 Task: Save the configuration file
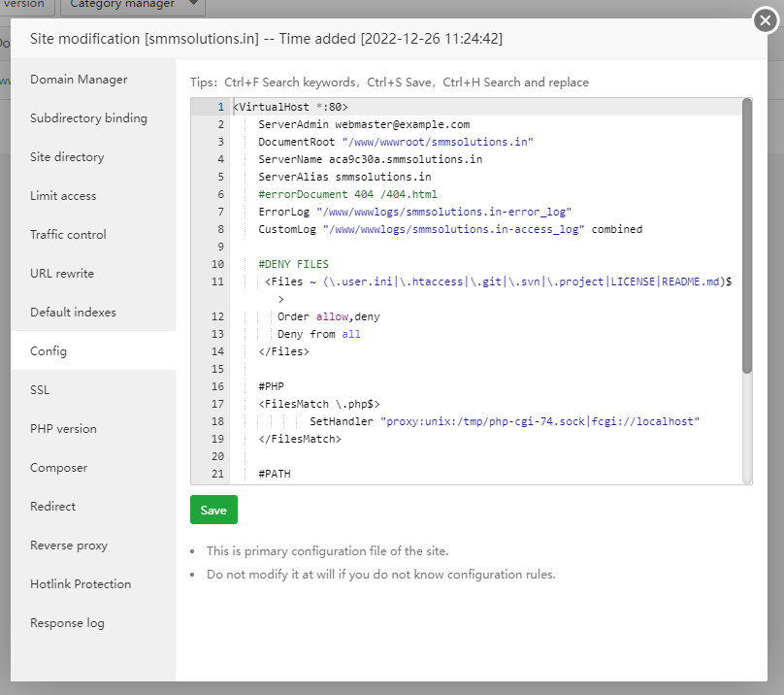point(213,511)
